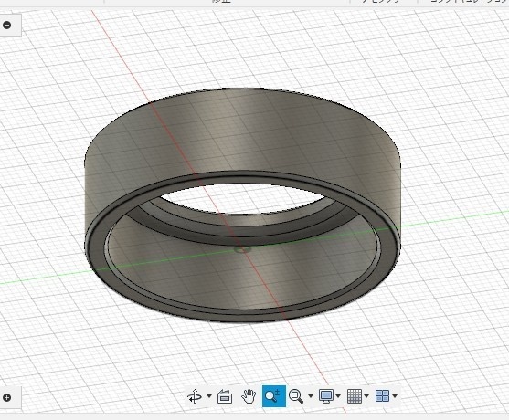The width and height of the screenshot is (509, 420).
Task: Expand the panel with plus button
Action: [x=6, y=397]
